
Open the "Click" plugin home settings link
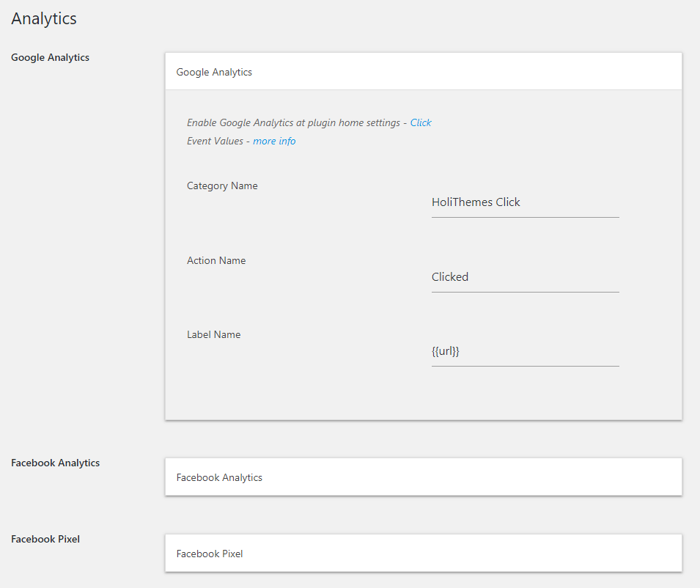click(x=421, y=122)
